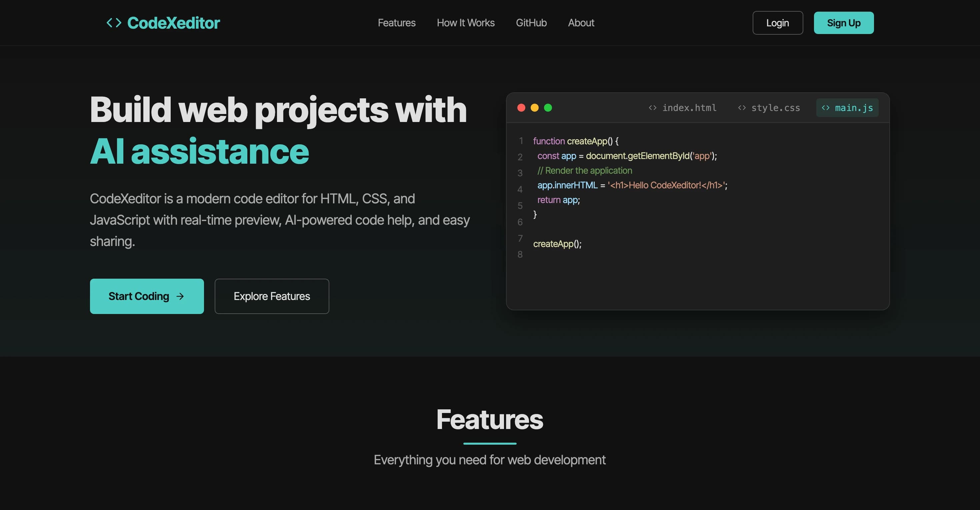
Task: Go to the GitHub nav link
Action: point(531,23)
